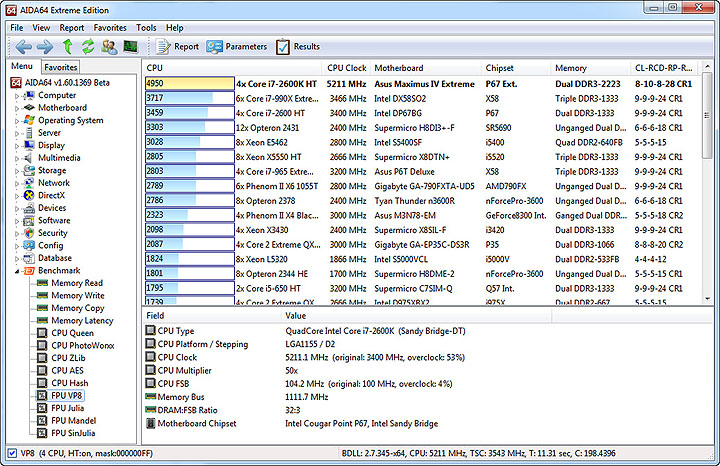Open the users toolbar icon
Viewport: 720px width, 466px height.
coord(109,46)
